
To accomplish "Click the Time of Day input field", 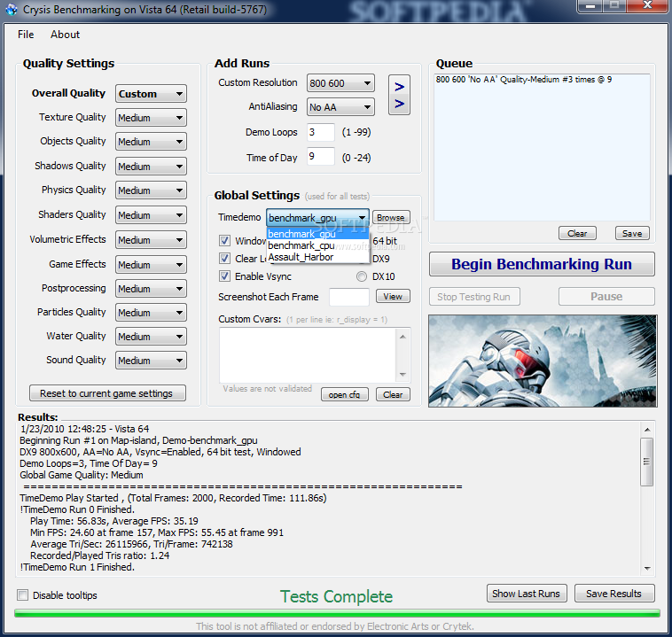I will (321, 156).
